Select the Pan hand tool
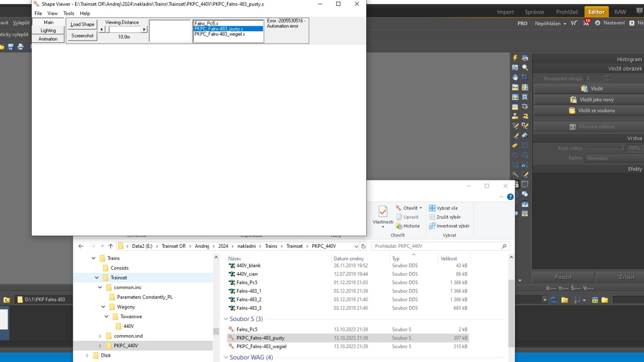 pos(515,77)
